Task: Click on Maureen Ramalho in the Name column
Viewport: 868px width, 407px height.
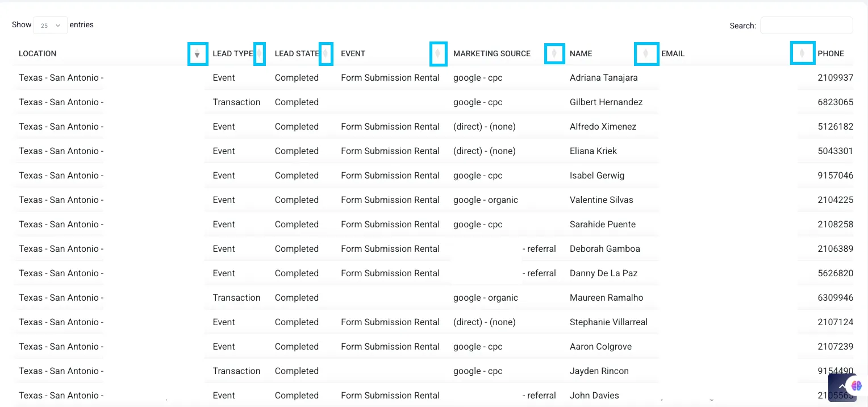Action: coord(606,298)
